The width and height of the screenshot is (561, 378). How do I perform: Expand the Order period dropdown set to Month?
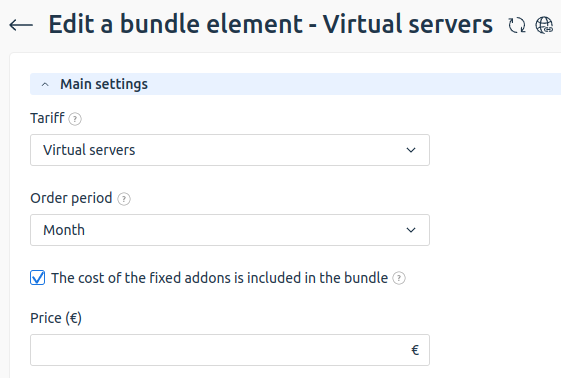pyautogui.click(x=230, y=230)
